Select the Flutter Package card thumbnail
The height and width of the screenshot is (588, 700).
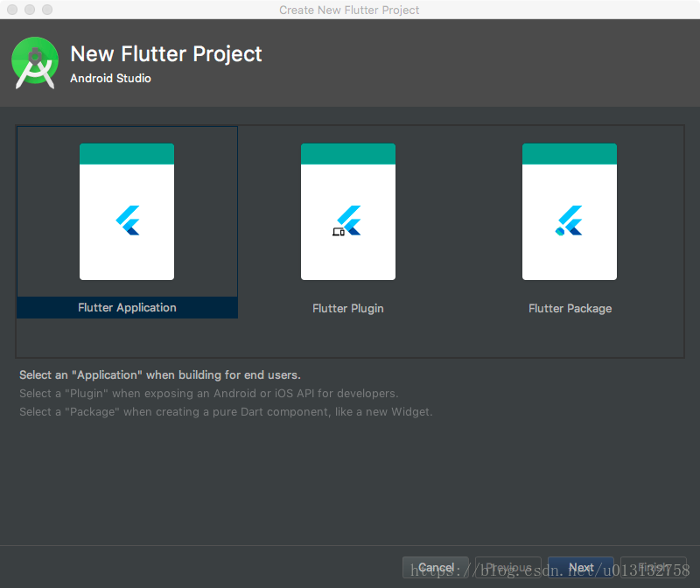(570, 212)
